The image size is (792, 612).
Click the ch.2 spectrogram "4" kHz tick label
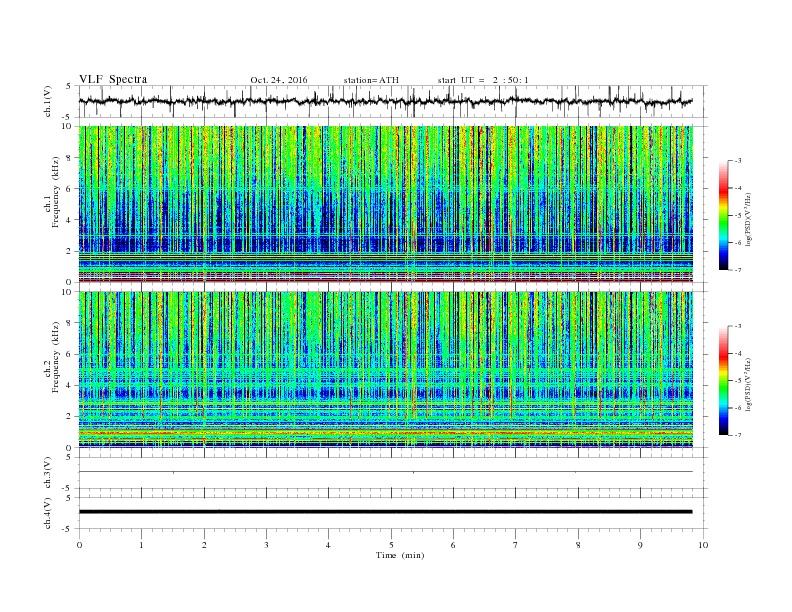click(70, 386)
